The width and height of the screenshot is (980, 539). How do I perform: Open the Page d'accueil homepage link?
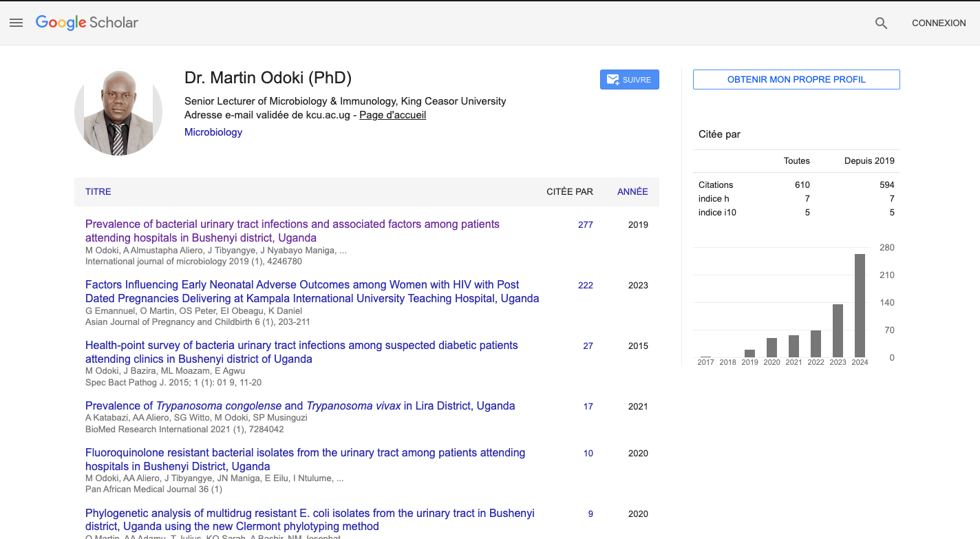click(x=392, y=115)
